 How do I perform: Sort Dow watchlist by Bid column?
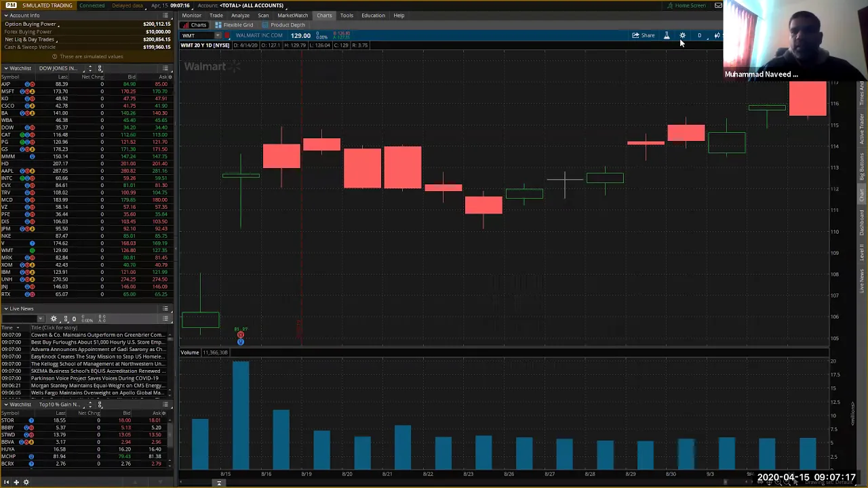[x=132, y=77]
